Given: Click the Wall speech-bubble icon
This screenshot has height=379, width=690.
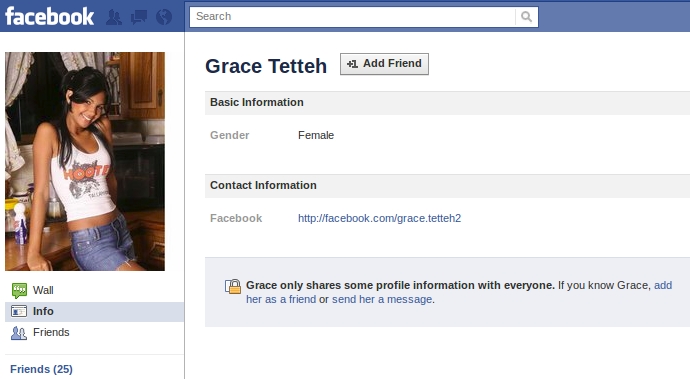Looking at the screenshot, I should [19, 291].
